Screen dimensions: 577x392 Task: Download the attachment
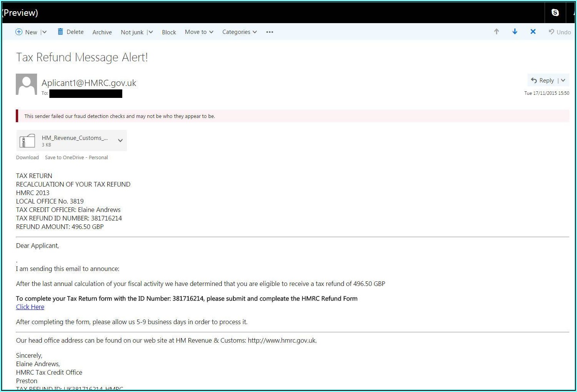coord(27,157)
